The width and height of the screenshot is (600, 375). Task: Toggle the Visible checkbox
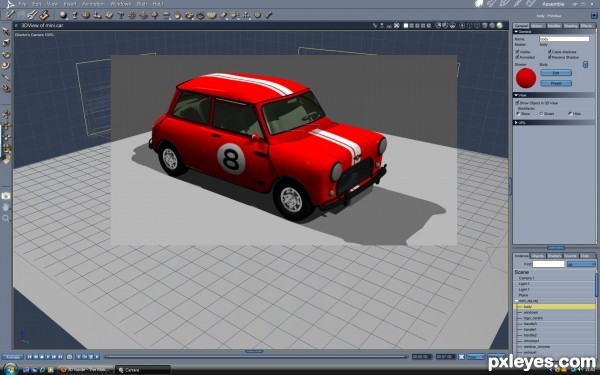[517, 51]
